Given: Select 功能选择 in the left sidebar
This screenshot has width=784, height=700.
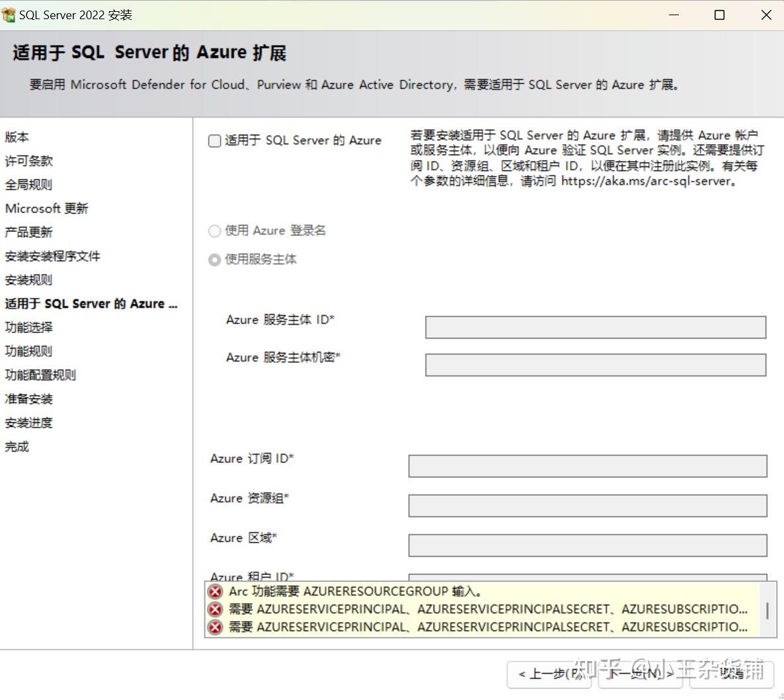Looking at the screenshot, I should [28, 327].
